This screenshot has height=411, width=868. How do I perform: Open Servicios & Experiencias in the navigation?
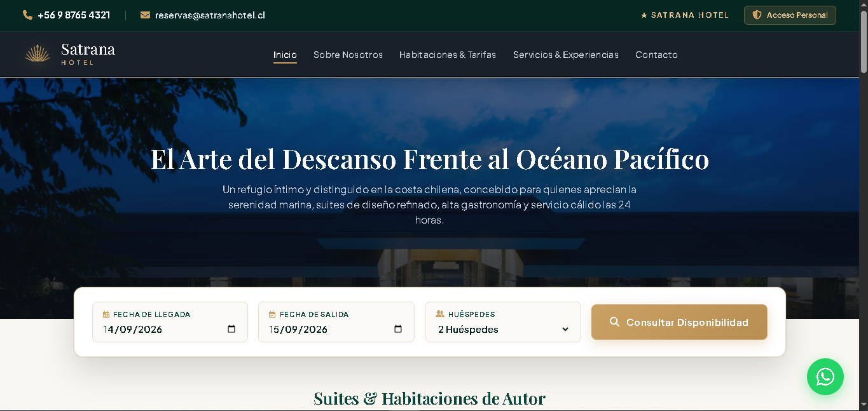566,55
